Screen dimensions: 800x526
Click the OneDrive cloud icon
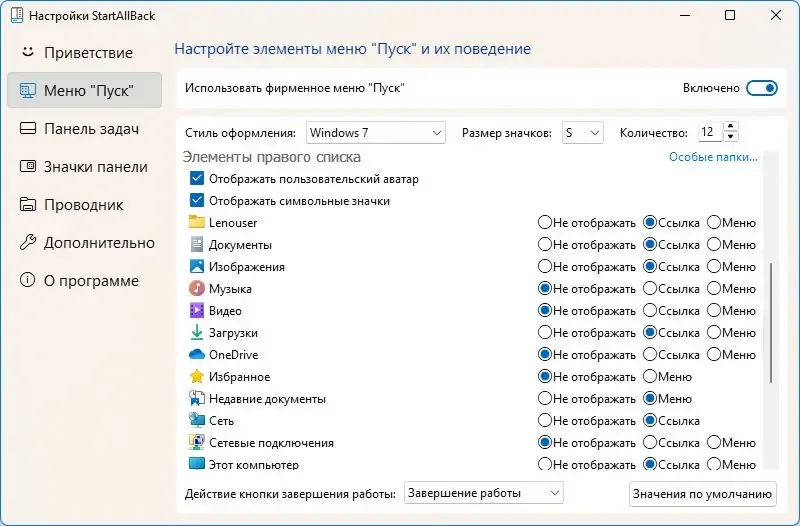click(196, 355)
